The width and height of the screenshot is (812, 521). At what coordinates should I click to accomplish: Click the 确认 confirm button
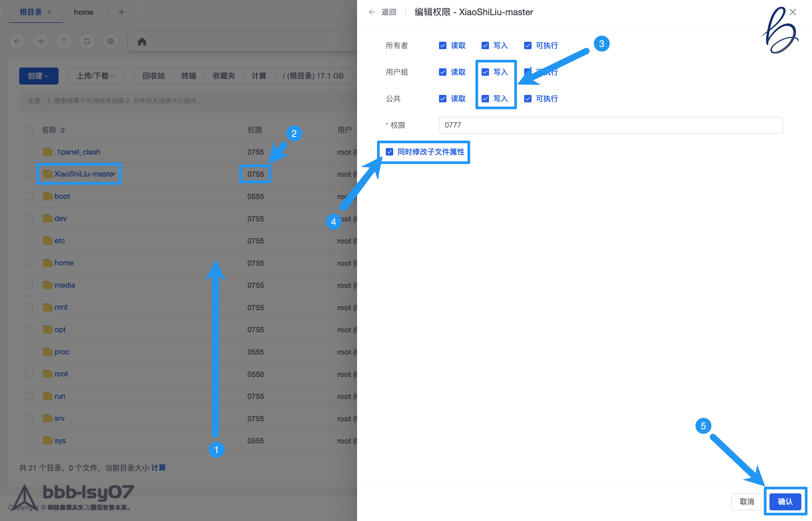(785, 501)
